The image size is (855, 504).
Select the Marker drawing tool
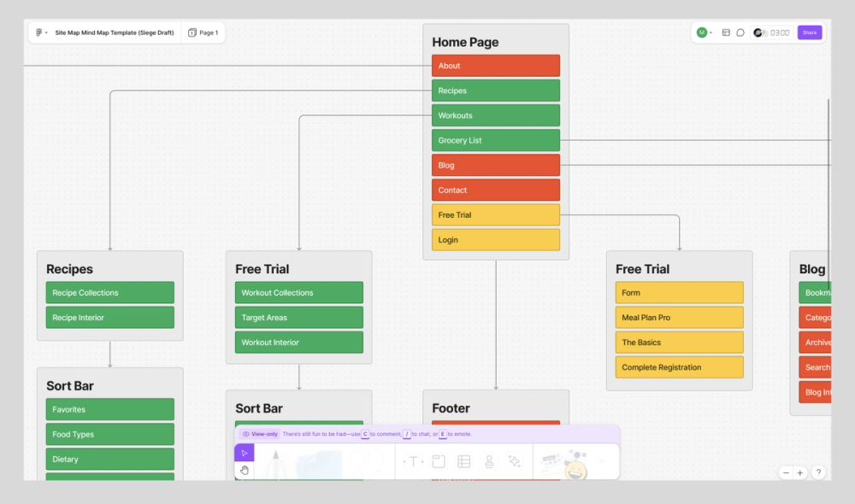point(278,462)
